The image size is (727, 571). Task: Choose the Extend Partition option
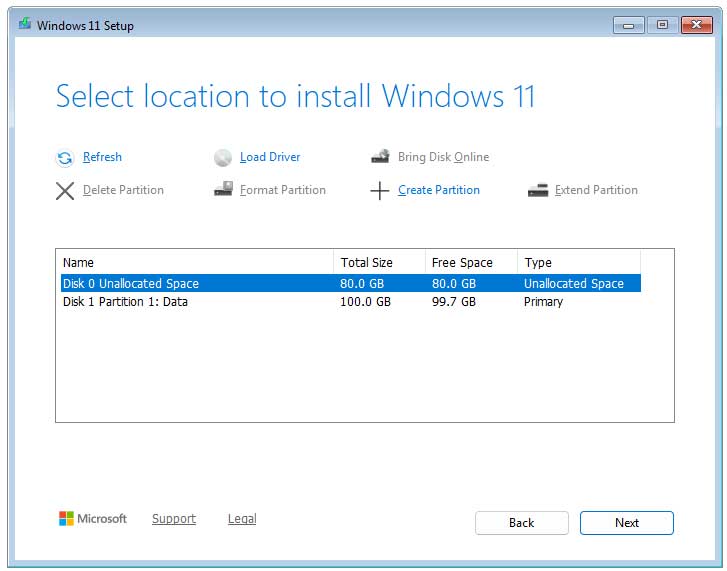coord(596,190)
